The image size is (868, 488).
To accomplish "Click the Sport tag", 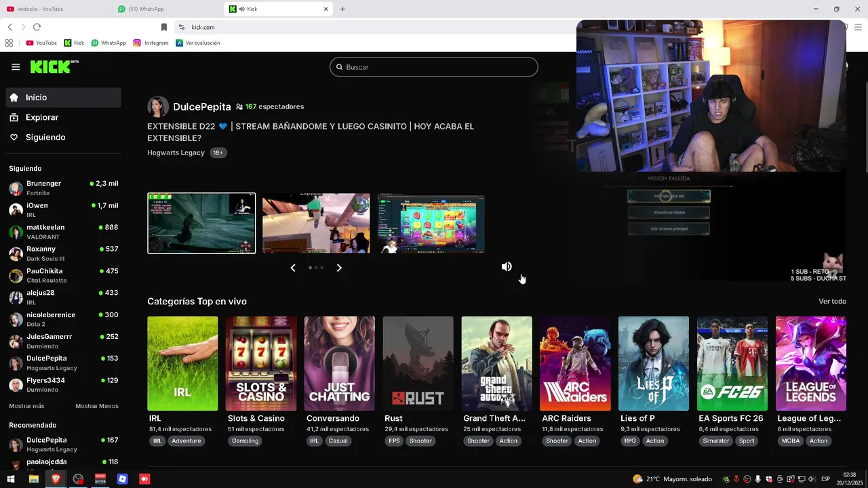I will (x=747, y=441).
